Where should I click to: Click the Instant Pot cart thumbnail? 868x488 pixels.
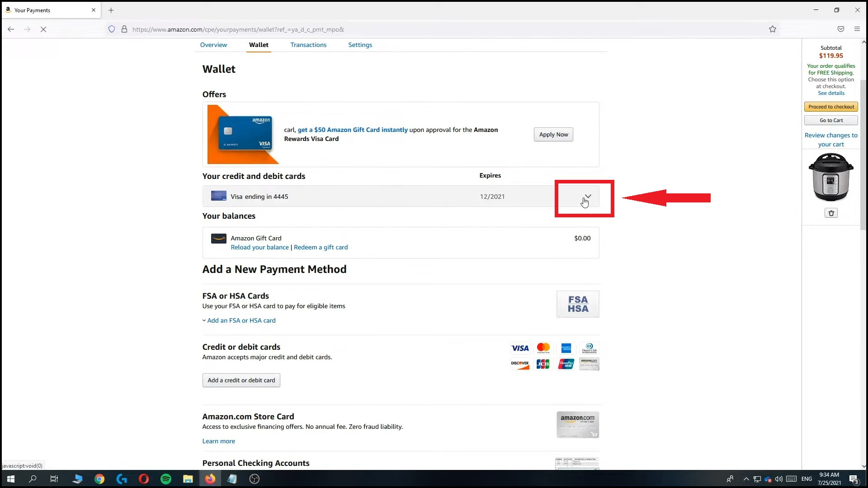pos(831,177)
